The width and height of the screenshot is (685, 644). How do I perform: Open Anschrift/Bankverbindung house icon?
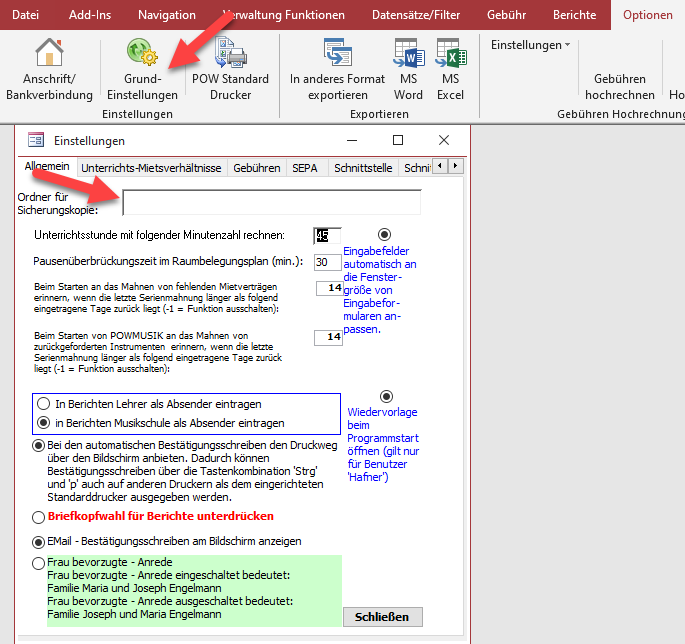click(49, 53)
